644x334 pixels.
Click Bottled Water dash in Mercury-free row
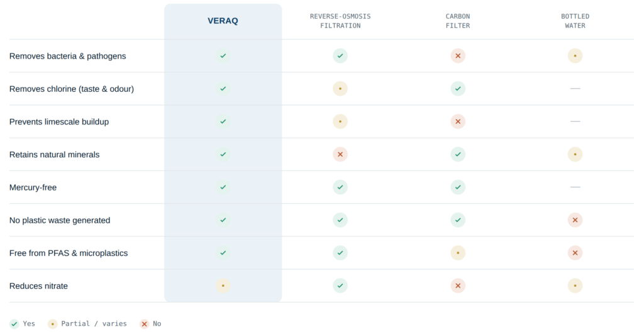[575, 187]
